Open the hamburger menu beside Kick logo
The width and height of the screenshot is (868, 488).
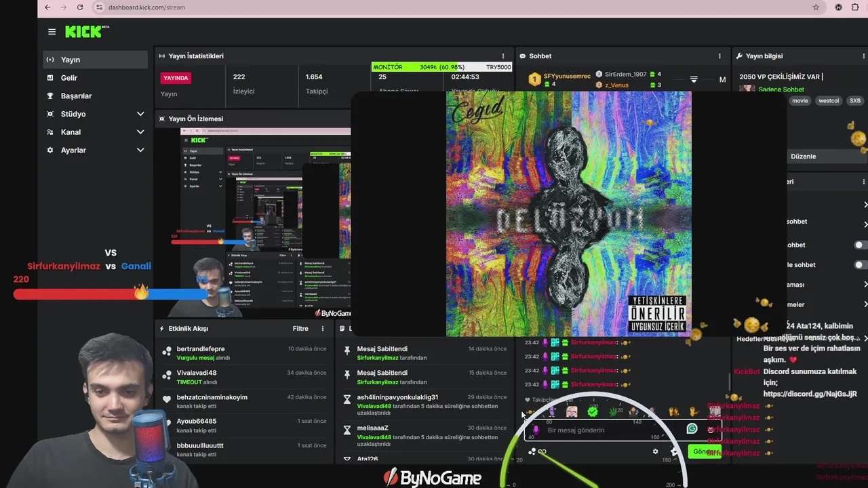click(x=52, y=32)
